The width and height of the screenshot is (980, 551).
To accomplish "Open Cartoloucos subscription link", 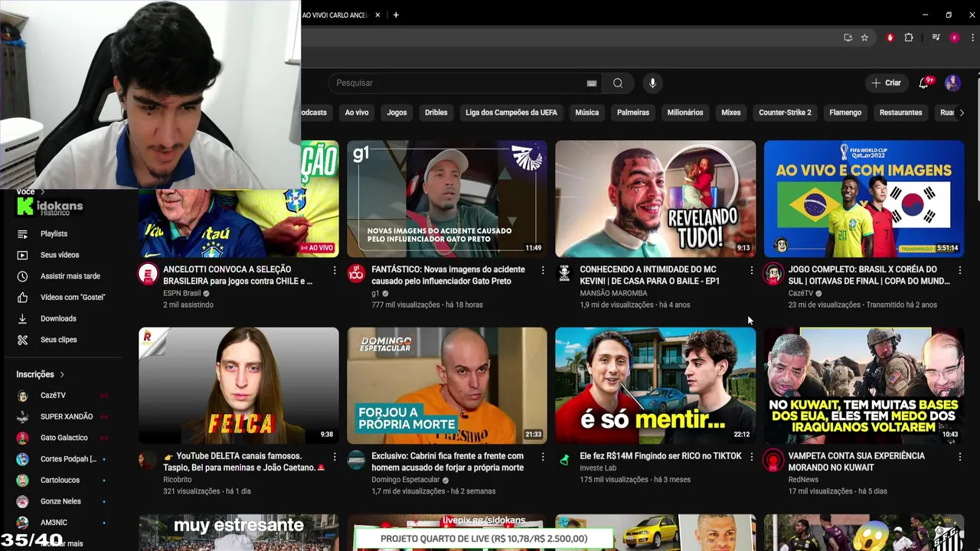I will pos(60,481).
